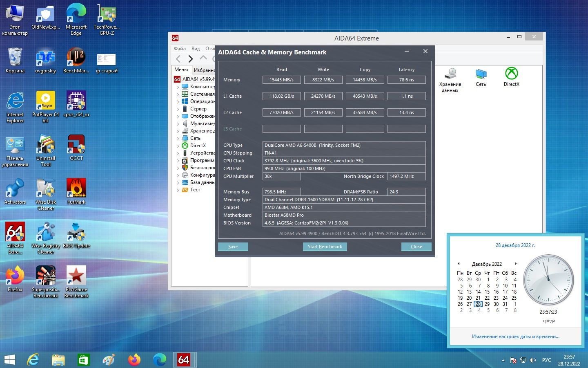Open the BIOS Update shortcut
Viewport: 588px width, 368px height.
pos(76,236)
